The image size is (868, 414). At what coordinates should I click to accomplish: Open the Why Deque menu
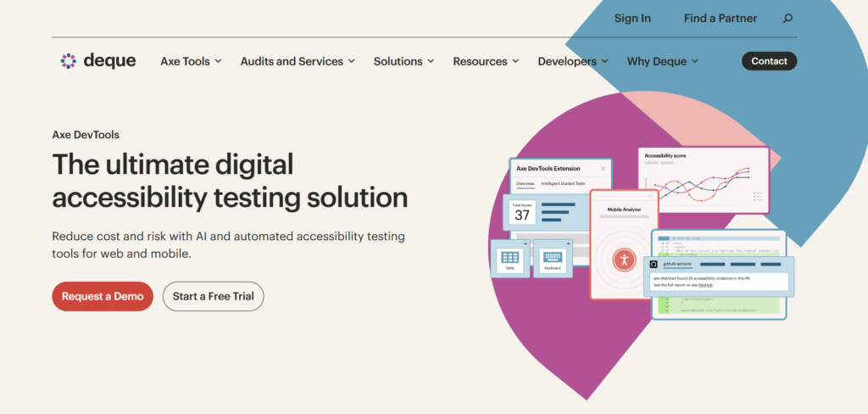point(663,62)
